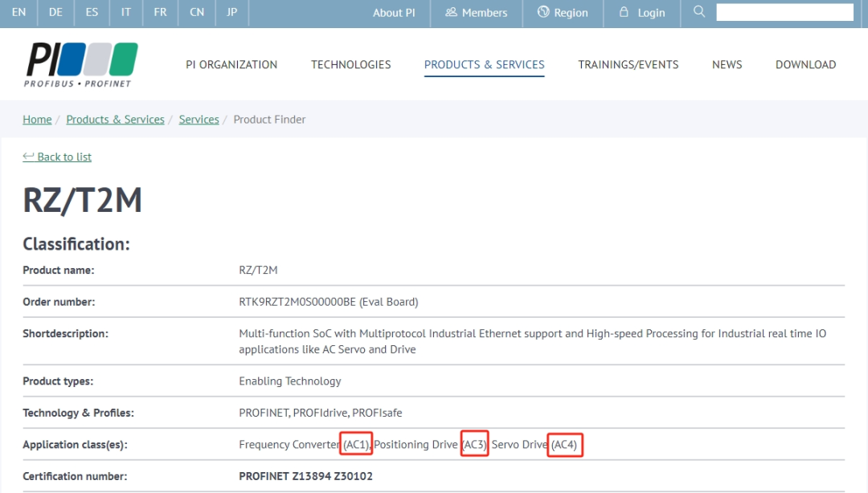868x493 pixels.
Task: Click Product Finder breadcrumb text
Action: 269,120
